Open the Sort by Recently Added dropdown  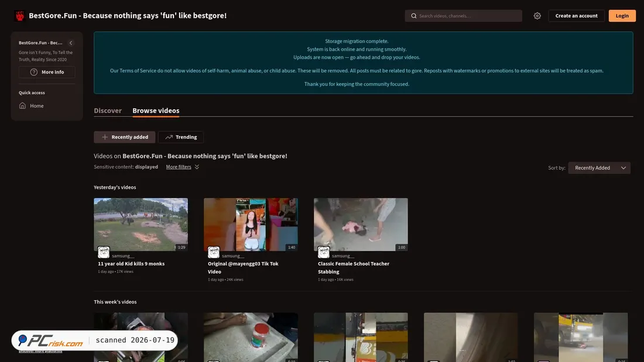click(600, 168)
